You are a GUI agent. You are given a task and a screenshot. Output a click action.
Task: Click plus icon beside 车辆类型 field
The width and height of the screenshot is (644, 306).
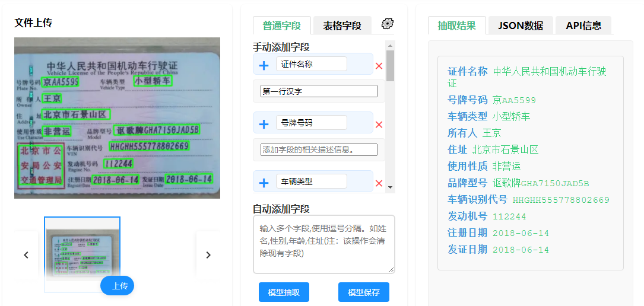pos(264,183)
